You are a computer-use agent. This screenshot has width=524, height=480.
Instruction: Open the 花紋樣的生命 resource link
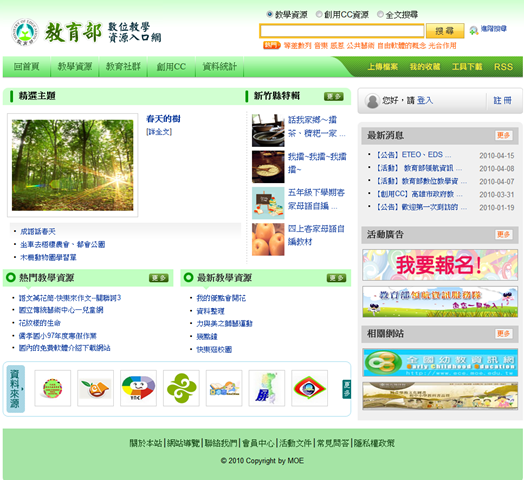point(40,323)
